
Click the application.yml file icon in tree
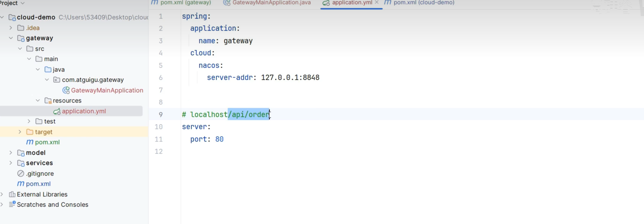pyautogui.click(x=57, y=111)
